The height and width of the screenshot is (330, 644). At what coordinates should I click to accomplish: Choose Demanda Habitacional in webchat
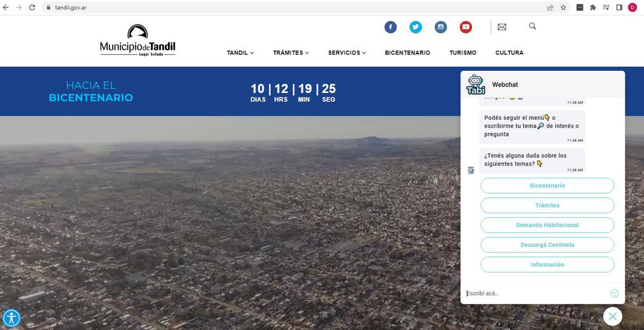pos(547,225)
